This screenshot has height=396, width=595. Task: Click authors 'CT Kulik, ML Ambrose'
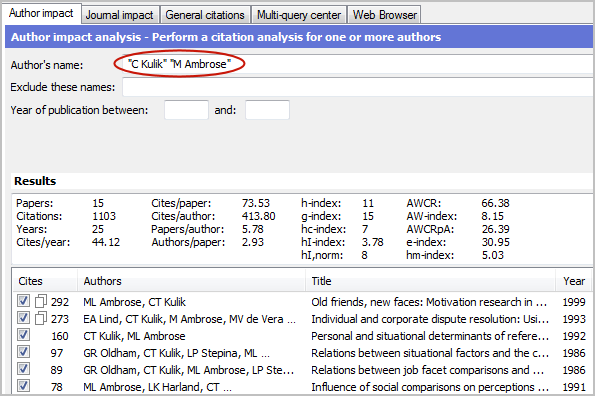(x=134, y=336)
